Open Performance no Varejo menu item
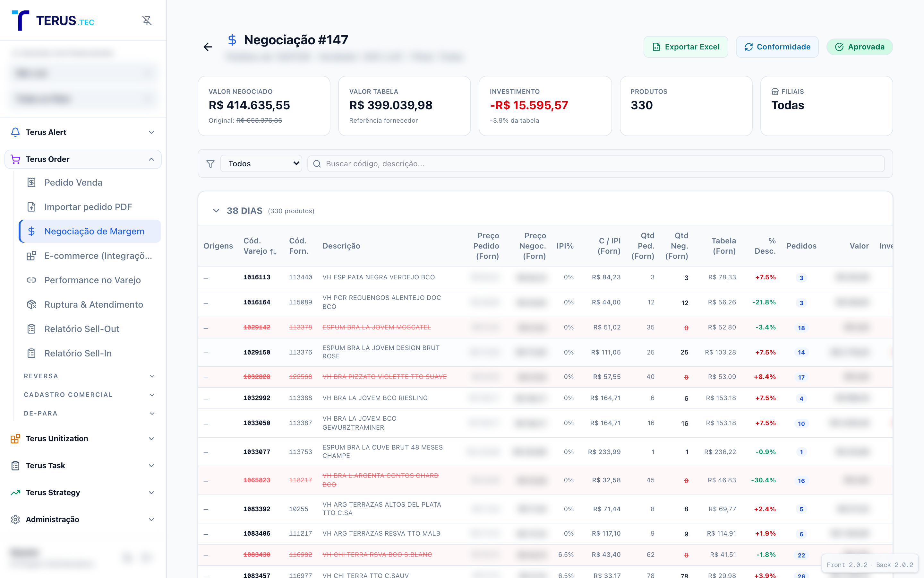 point(90,280)
